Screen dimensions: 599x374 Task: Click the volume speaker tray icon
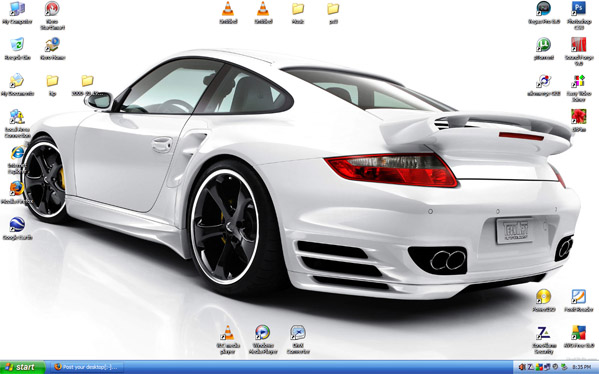pyautogui.click(x=521, y=367)
